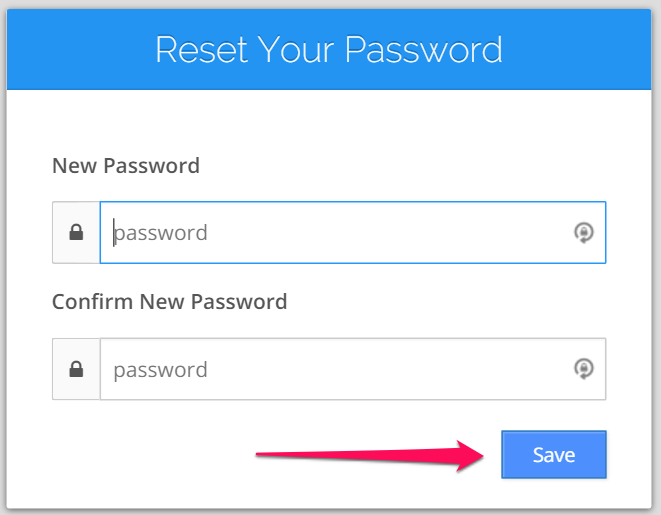Click the red arrow pointing to Save
This screenshot has height=515, width=661.
pos(370,455)
